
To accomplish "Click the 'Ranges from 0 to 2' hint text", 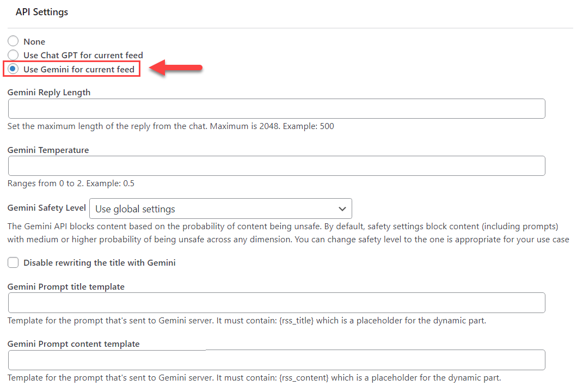I will (71, 183).
